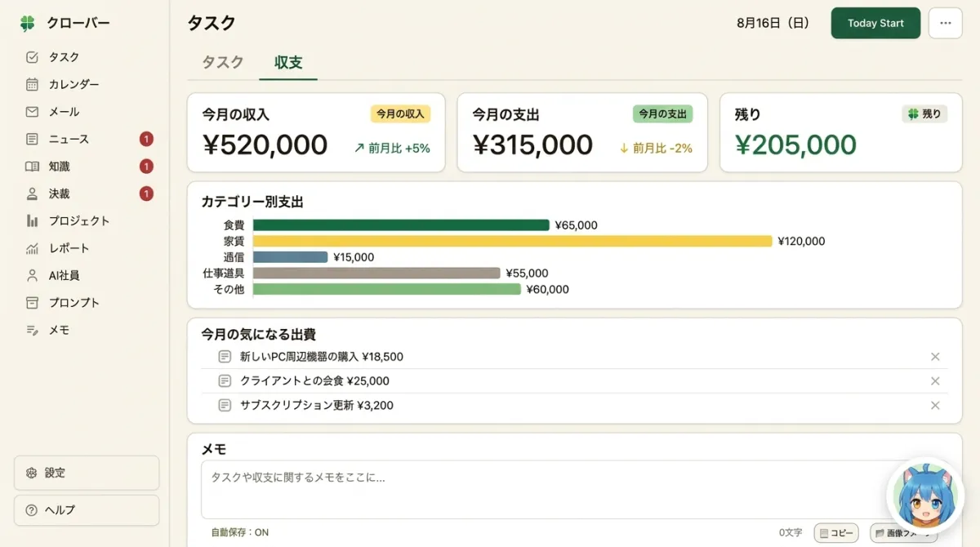The width and height of the screenshot is (980, 547).
Task: Click the 残り clover tag
Action: (924, 114)
